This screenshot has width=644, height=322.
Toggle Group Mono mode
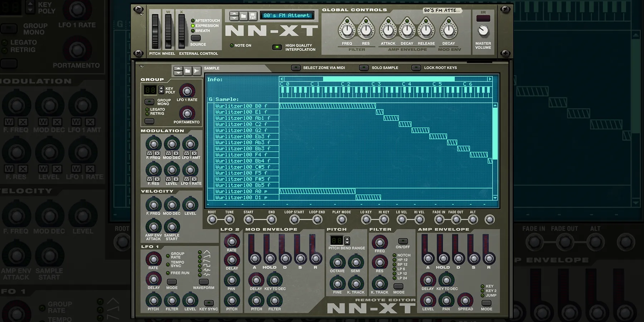[x=149, y=102]
